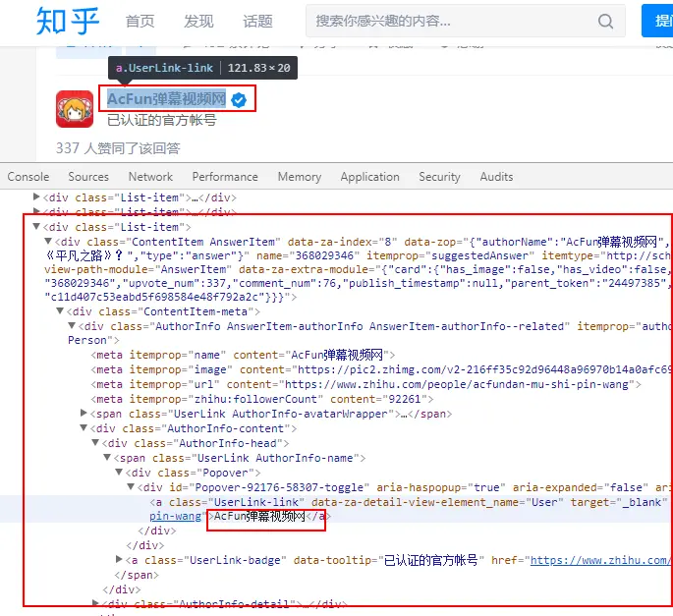This screenshot has width=673, height=616.
Task: Collapse the Popover div node
Action: [x=119, y=472]
